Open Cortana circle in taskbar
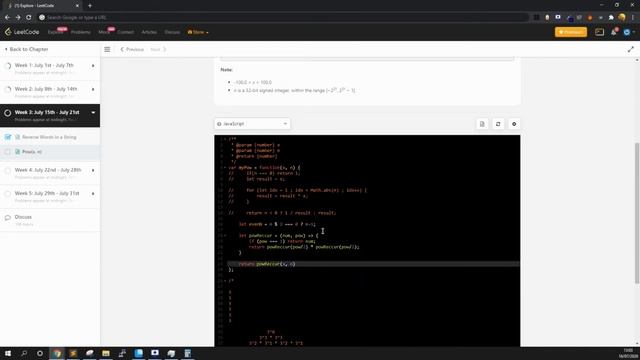Screen dimensions: 640x360 click(40, 353)
